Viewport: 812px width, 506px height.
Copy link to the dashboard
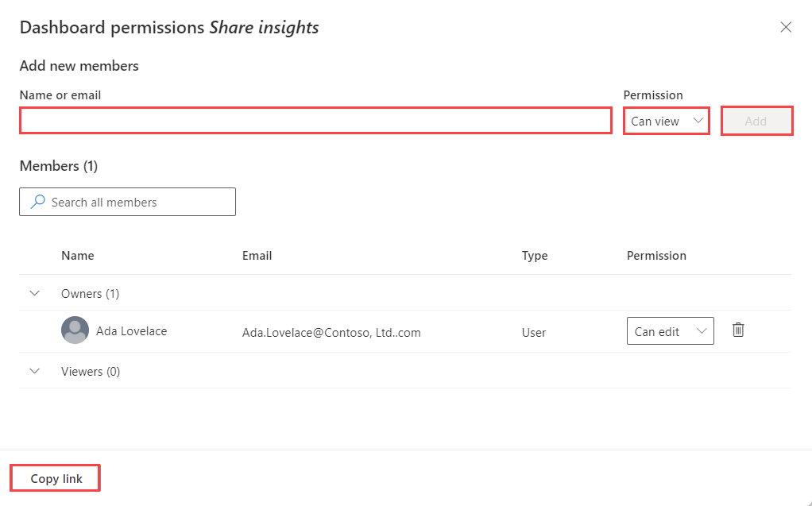[x=56, y=478]
